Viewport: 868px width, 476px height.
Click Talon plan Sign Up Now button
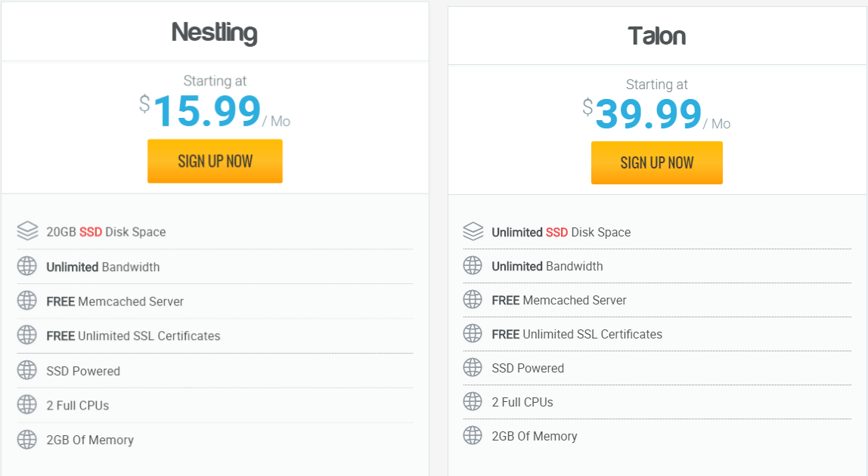pos(656,162)
